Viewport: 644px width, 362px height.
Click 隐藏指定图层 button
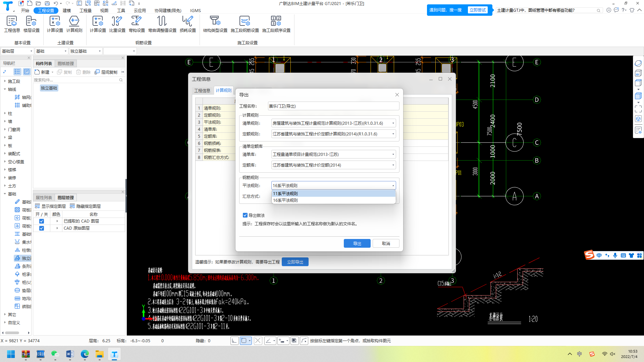[x=85, y=206]
